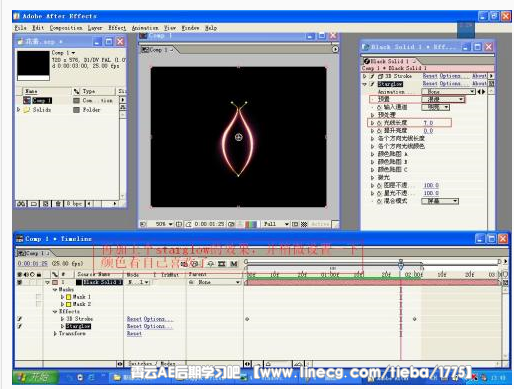This screenshot has width=514, height=389.
Task: Expand 3D Stroke in Effect Controls
Action: [365, 76]
